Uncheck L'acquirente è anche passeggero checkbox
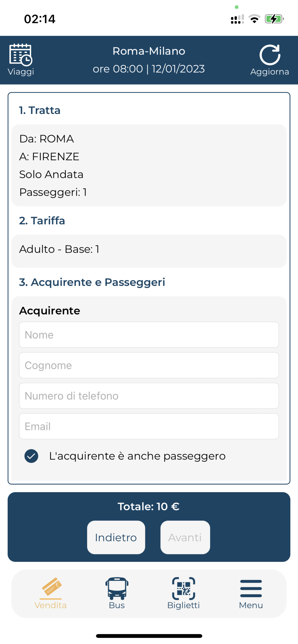The height and width of the screenshot is (644, 298). point(31,456)
